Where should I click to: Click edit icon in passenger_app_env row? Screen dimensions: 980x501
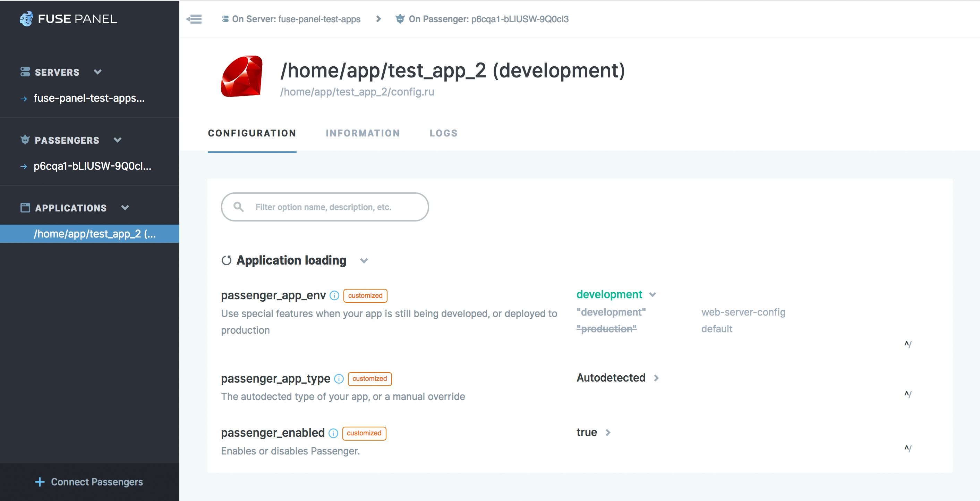pos(908,344)
